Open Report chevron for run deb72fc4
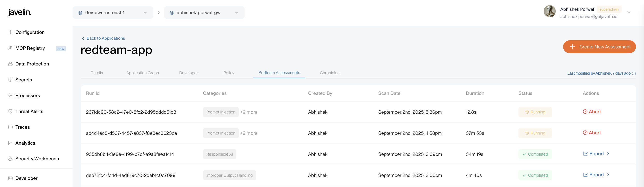 click(x=608, y=174)
